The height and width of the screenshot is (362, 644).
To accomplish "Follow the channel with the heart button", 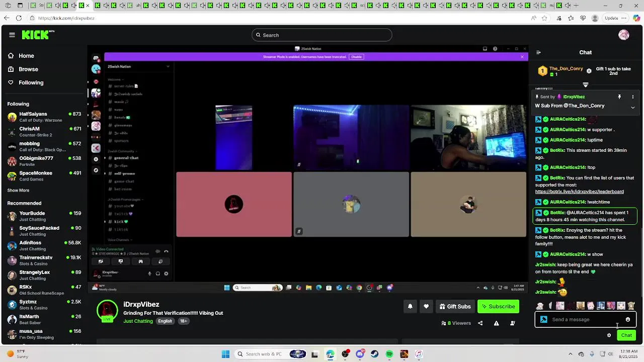I will click(x=426, y=306).
